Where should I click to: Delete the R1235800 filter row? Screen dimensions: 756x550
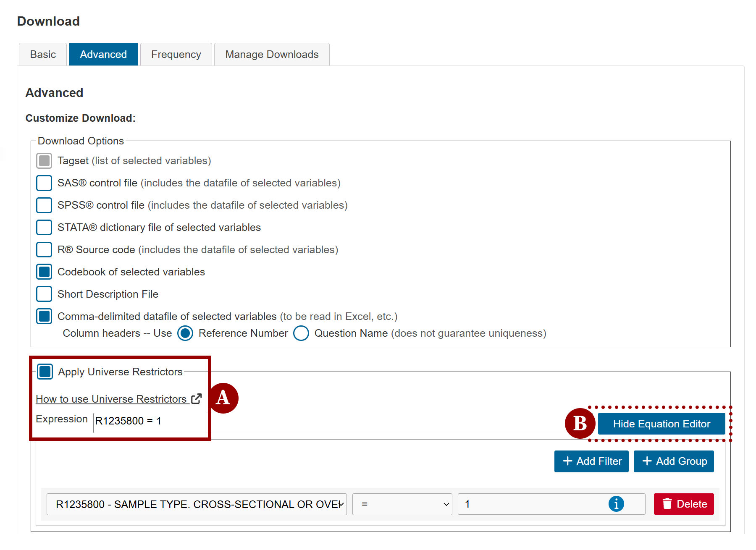pyautogui.click(x=684, y=504)
